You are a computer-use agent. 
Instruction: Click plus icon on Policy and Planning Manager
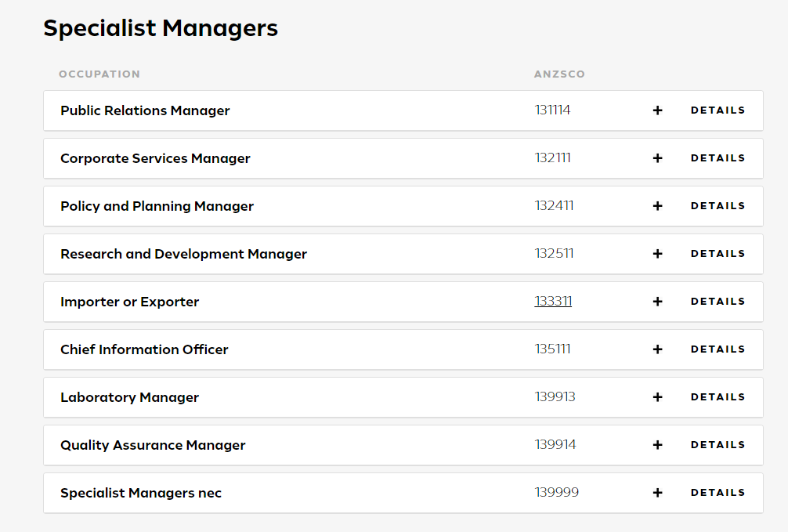(657, 206)
